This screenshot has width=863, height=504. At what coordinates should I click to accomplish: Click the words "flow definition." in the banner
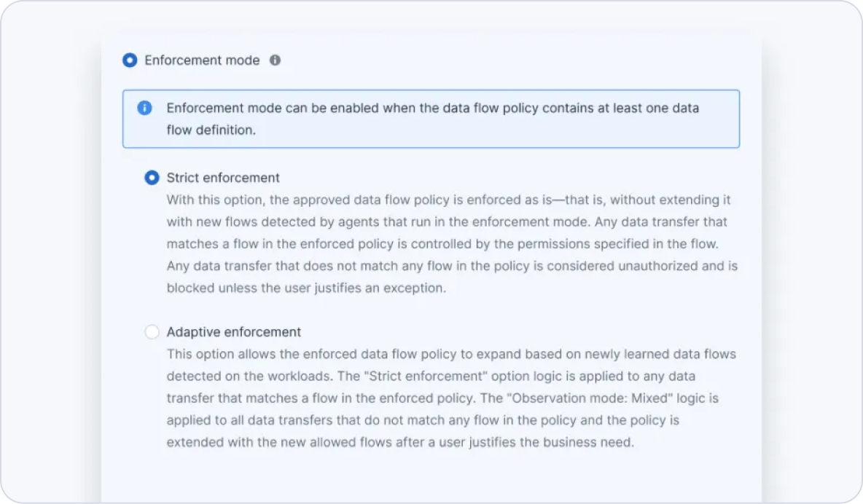pyautogui.click(x=211, y=130)
